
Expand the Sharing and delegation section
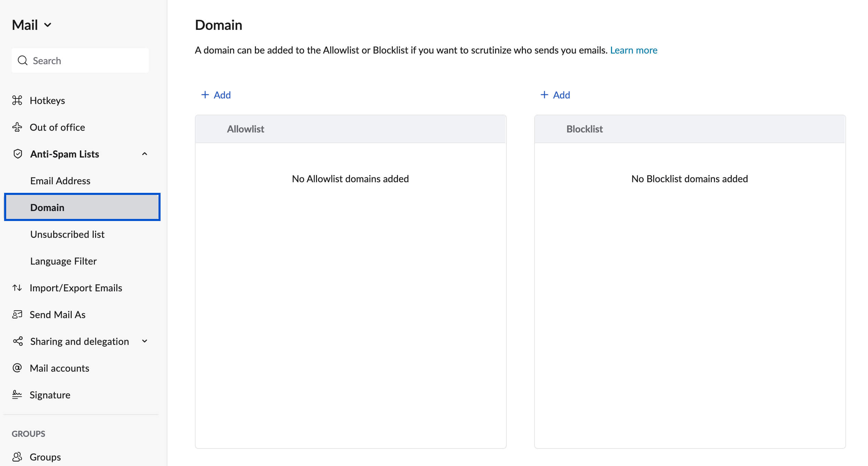click(x=144, y=341)
